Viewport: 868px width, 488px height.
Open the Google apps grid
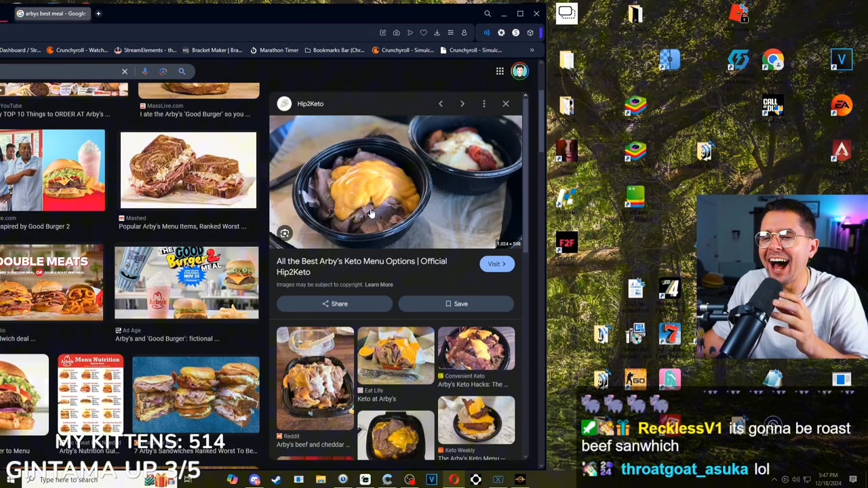pos(500,71)
